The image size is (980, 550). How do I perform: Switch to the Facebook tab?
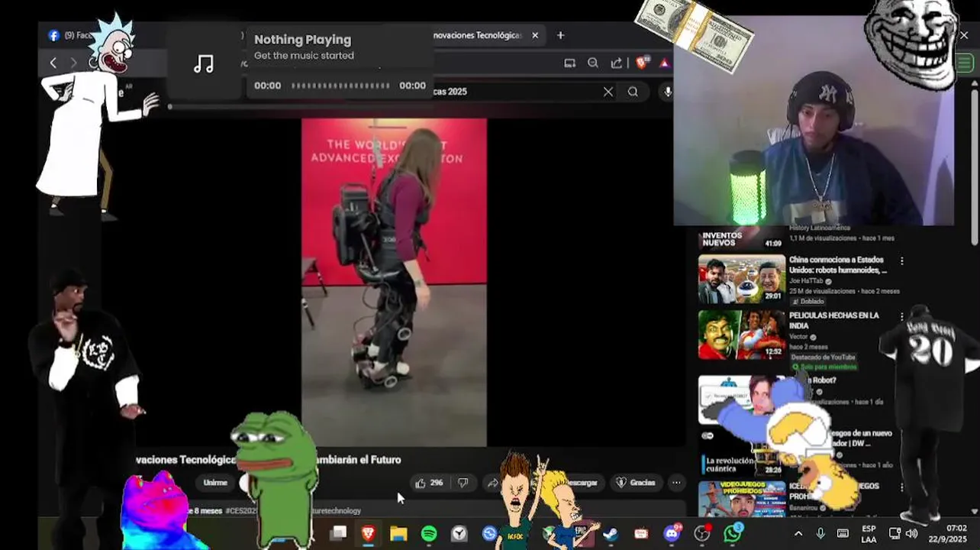point(69,35)
